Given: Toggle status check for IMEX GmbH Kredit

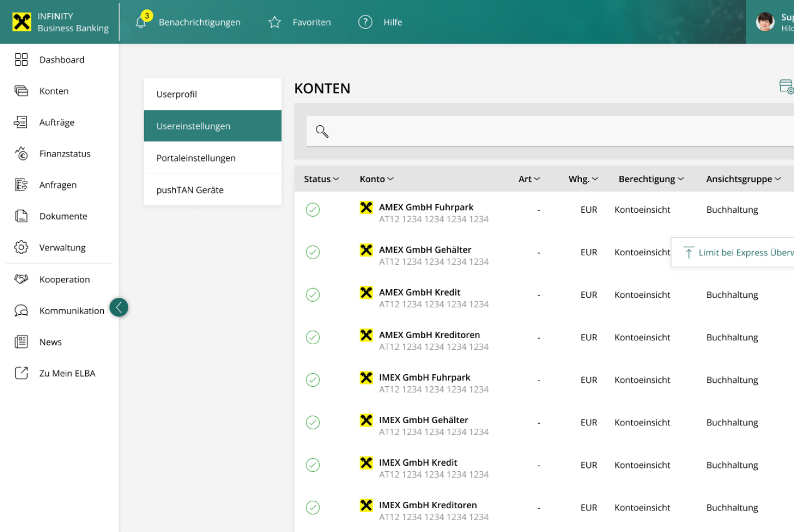Looking at the screenshot, I should (312, 465).
